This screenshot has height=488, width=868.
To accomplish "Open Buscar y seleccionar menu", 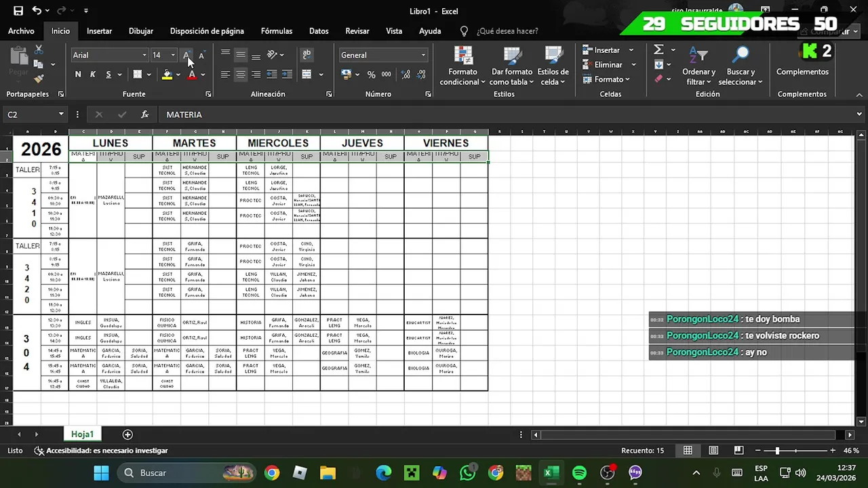I will (741, 66).
